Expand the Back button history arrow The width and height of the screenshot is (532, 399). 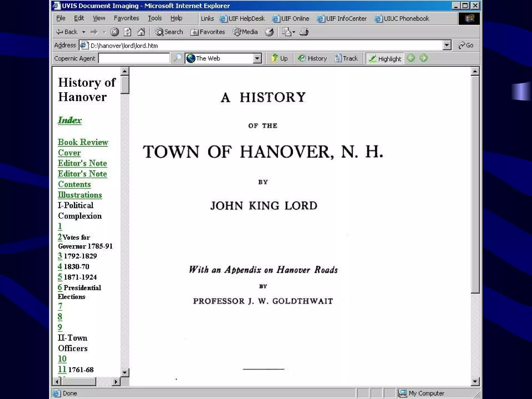(x=84, y=32)
